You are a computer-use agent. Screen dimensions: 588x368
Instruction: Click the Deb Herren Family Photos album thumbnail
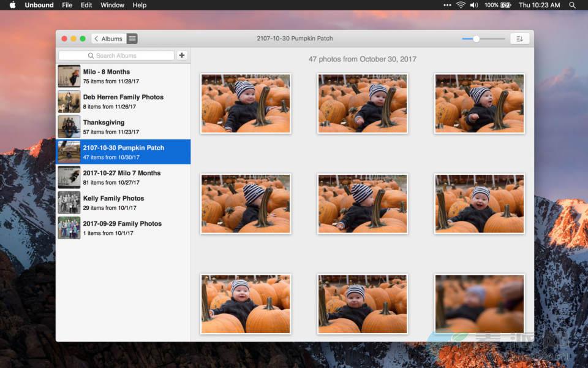point(69,101)
